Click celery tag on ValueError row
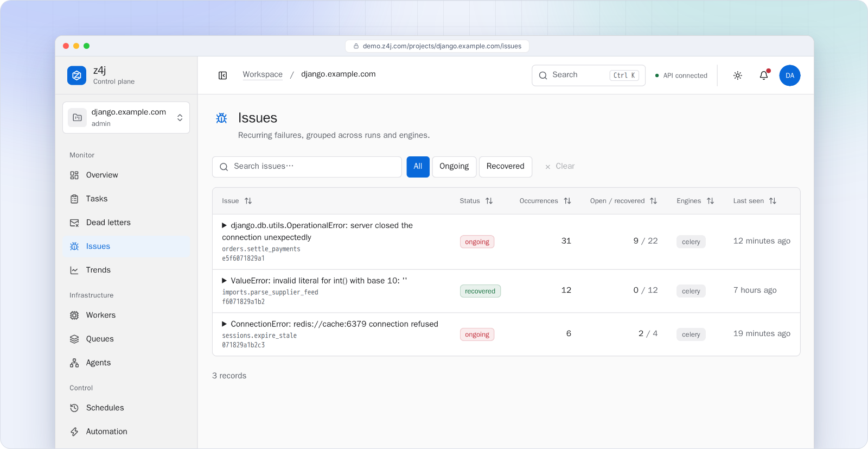The width and height of the screenshot is (868, 449). (691, 291)
